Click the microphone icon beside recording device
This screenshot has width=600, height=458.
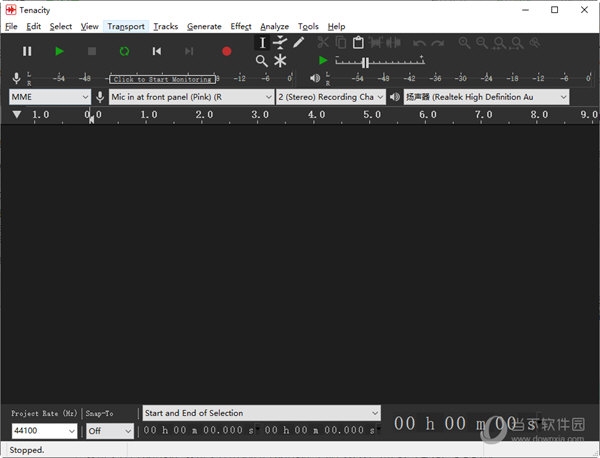point(100,97)
